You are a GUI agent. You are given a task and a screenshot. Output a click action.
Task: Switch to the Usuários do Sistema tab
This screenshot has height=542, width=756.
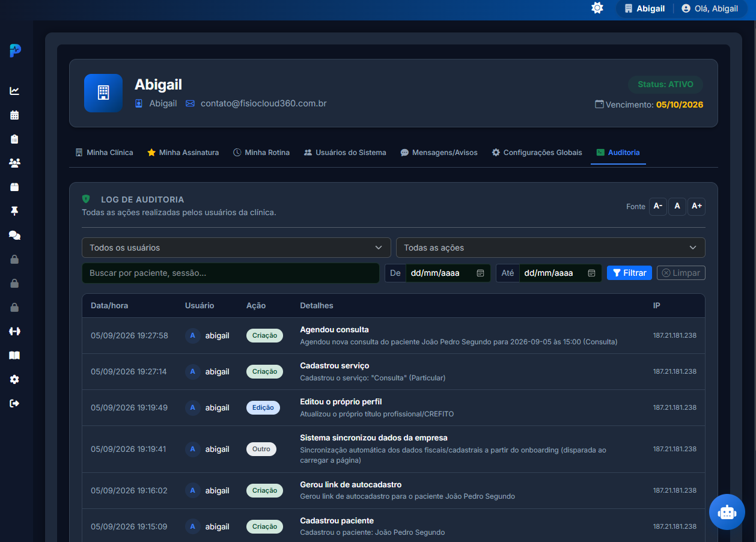[345, 153]
